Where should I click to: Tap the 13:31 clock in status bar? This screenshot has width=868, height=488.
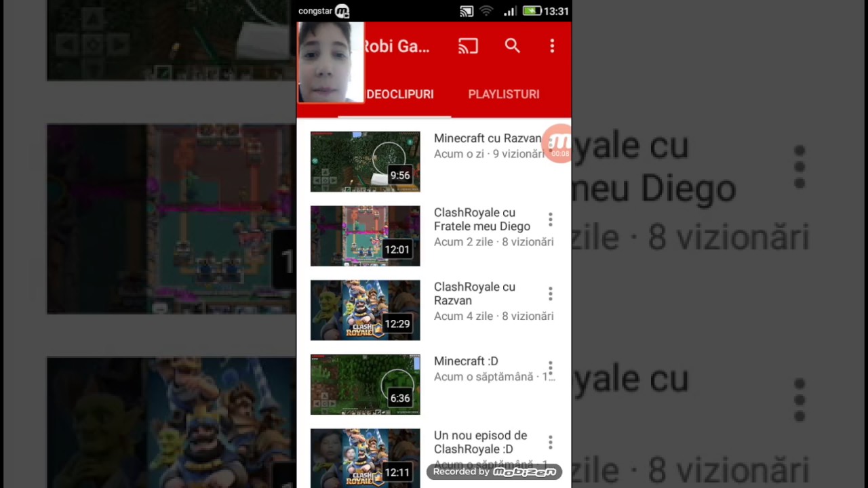click(556, 11)
